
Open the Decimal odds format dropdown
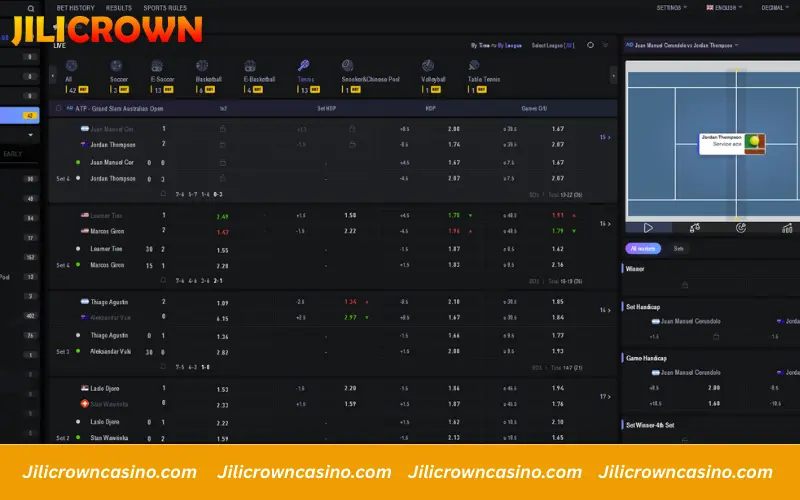[x=775, y=8]
